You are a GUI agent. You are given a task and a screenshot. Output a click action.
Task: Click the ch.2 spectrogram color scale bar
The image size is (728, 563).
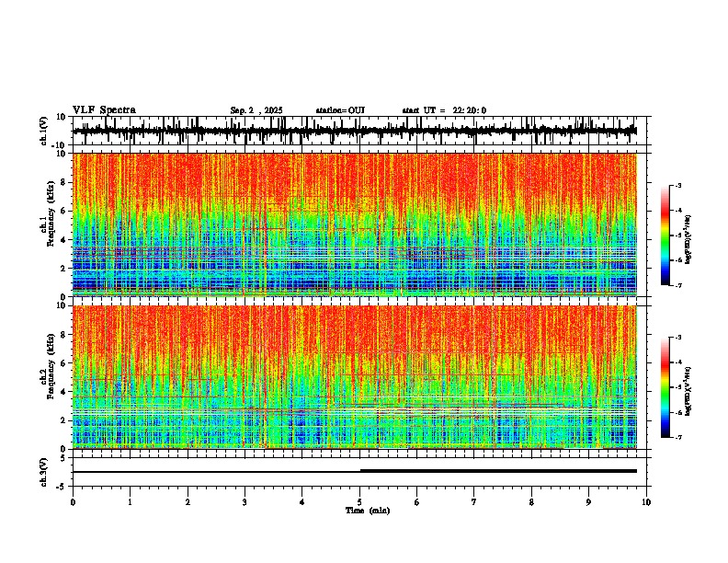click(x=665, y=387)
